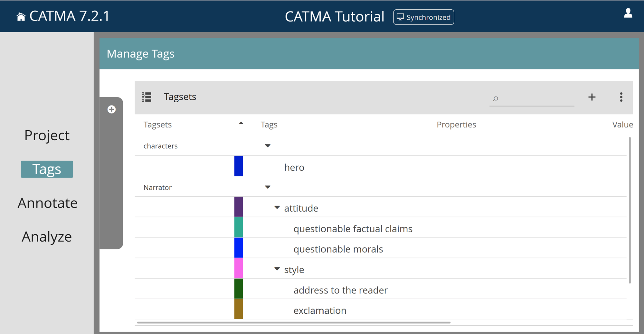Go to the Project section
This screenshot has height=334, width=644.
click(x=46, y=135)
